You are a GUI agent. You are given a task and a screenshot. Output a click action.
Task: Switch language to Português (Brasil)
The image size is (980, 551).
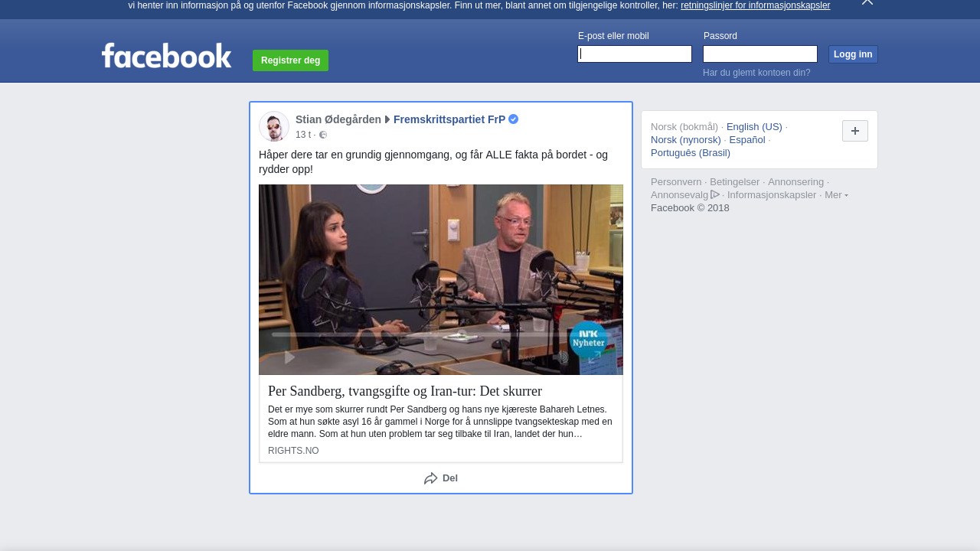pos(691,153)
